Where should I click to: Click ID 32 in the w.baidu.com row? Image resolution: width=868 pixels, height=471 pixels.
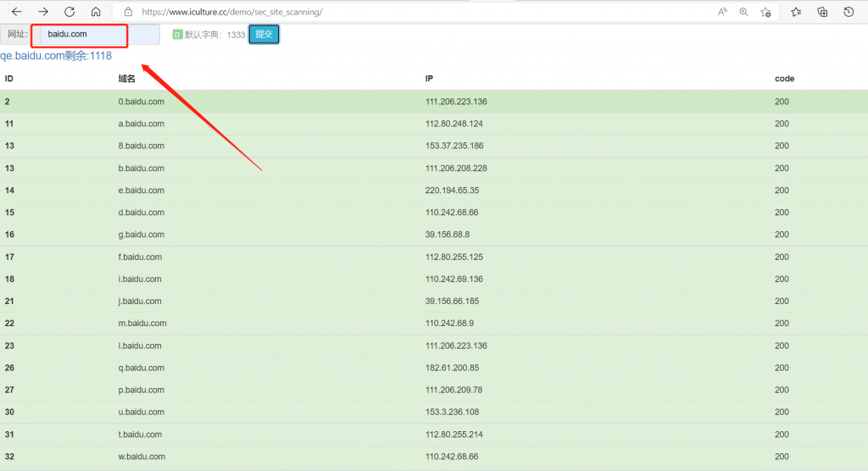click(x=9, y=457)
